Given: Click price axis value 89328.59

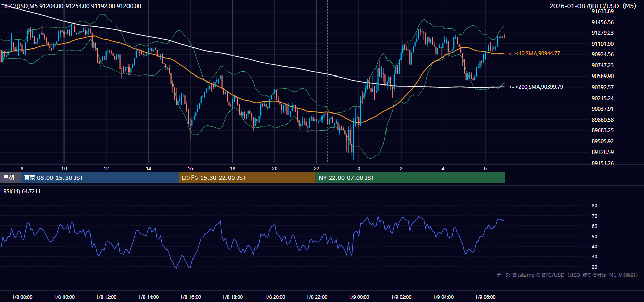Looking at the screenshot, I should [x=603, y=152].
